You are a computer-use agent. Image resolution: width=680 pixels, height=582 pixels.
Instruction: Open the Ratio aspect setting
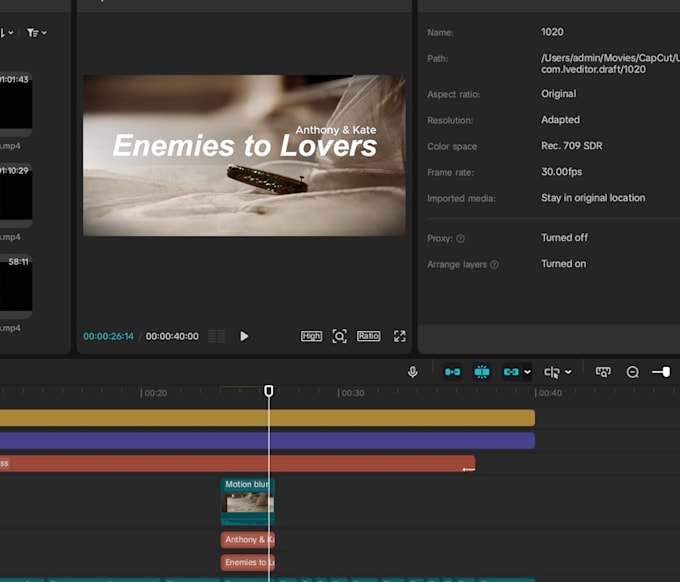pos(368,336)
